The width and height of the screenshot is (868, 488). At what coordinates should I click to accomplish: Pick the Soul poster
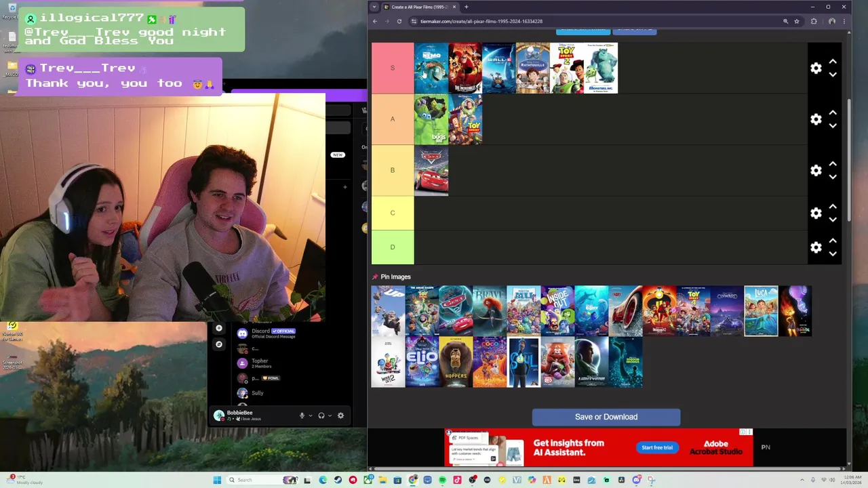(524, 362)
